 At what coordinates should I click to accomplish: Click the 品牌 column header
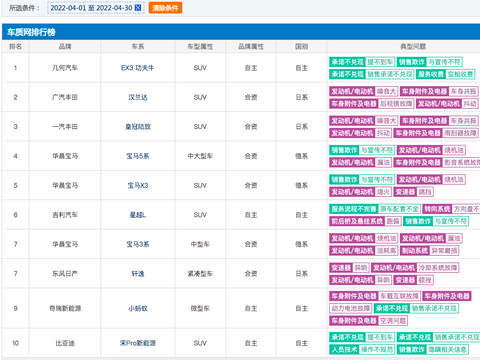click(x=65, y=46)
